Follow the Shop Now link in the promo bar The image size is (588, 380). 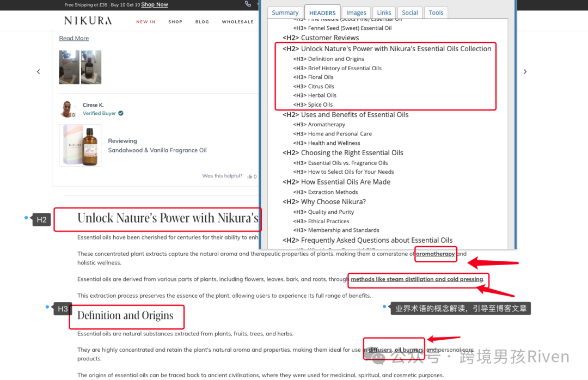[x=155, y=4]
